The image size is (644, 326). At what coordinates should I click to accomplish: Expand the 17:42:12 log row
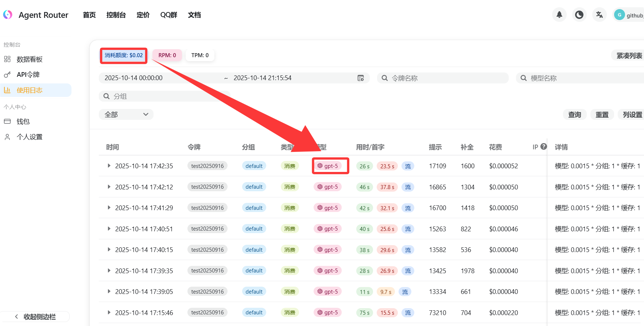109,187
